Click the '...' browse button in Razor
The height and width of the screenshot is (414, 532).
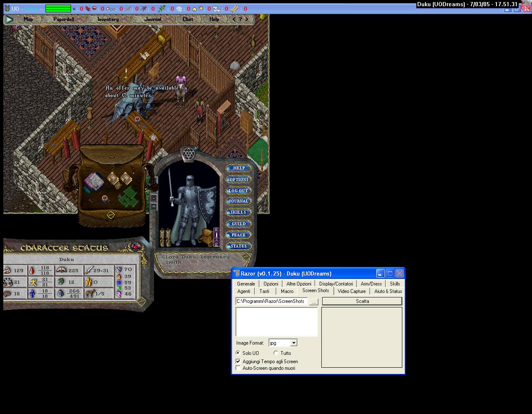click(x=314, y=302)
